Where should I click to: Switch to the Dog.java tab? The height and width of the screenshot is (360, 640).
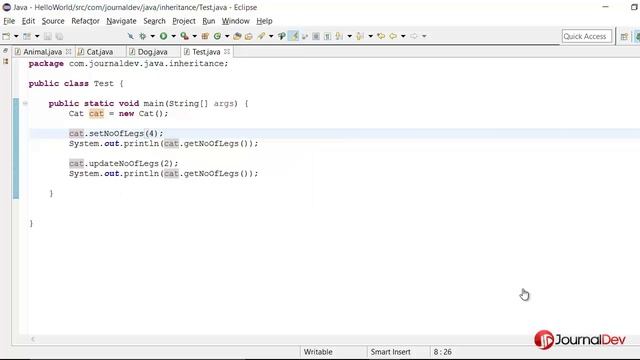pyautogui.click(x=152, y=52)
